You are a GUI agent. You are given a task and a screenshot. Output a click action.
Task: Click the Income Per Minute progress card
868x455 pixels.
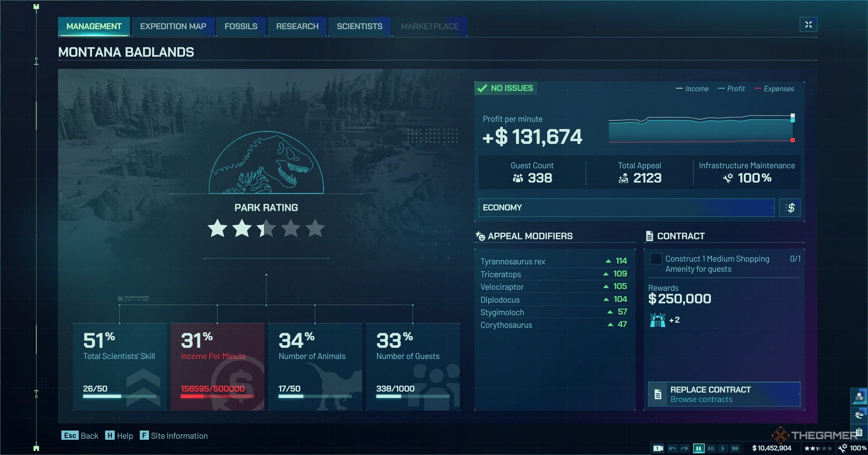click(x=217, y=366)
